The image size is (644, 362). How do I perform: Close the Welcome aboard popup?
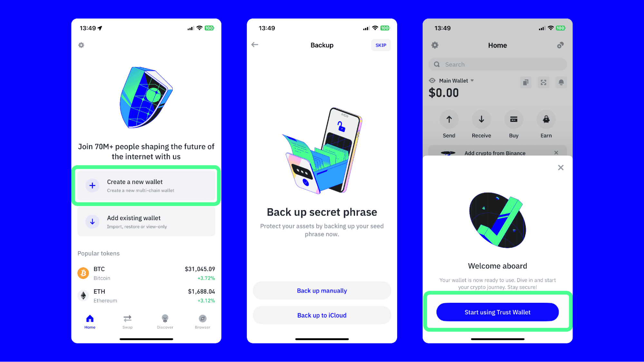561,168
